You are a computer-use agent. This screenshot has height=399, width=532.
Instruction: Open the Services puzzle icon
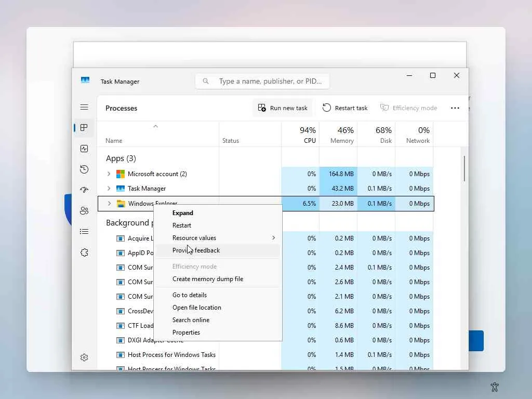pyautogui.click(x=84, y=252)
